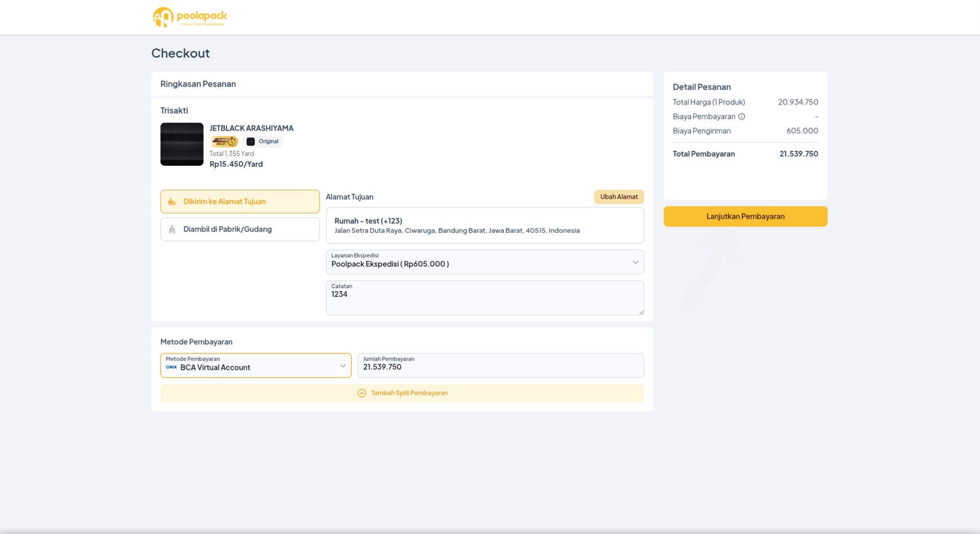Select Dikirim ke Alamat Tujuan option
Image resolution: width=980 pixels, height=534 pixels.
point(240,201)
